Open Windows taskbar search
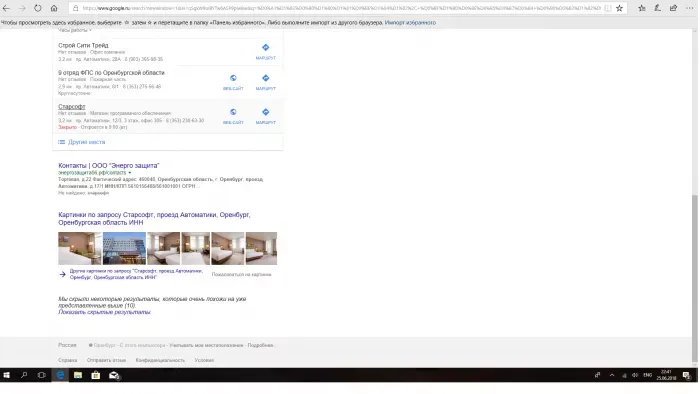This screenshot has height=394, width=700. click(x=24, y=375)
